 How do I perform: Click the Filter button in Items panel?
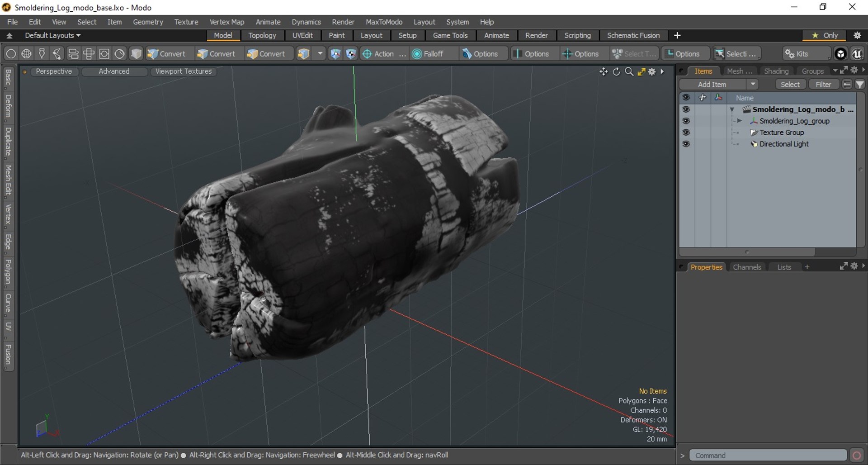click(x=823, y=85)
